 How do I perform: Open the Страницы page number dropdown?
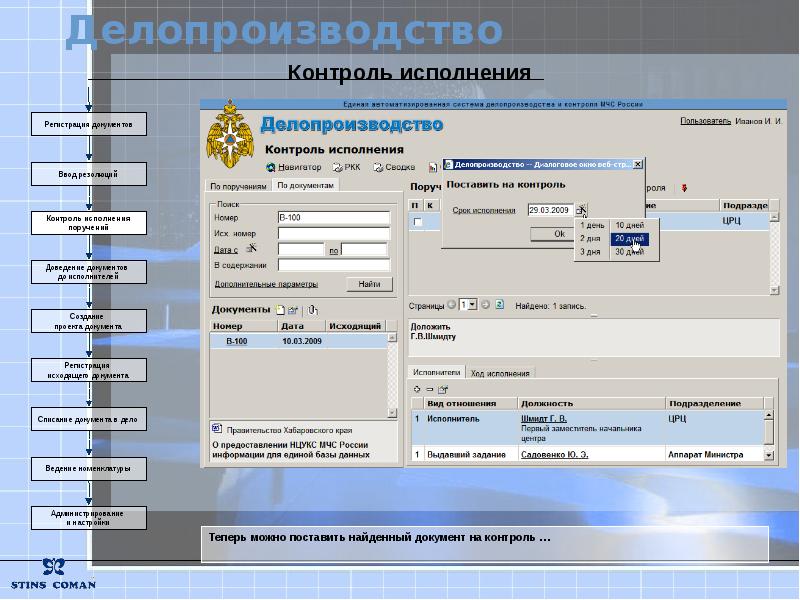pyautogui.click(x=468, y=305)
